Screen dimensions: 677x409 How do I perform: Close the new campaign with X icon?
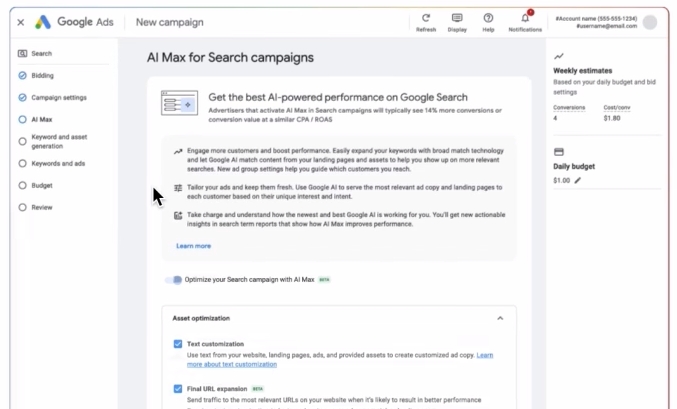coord(21,22)
